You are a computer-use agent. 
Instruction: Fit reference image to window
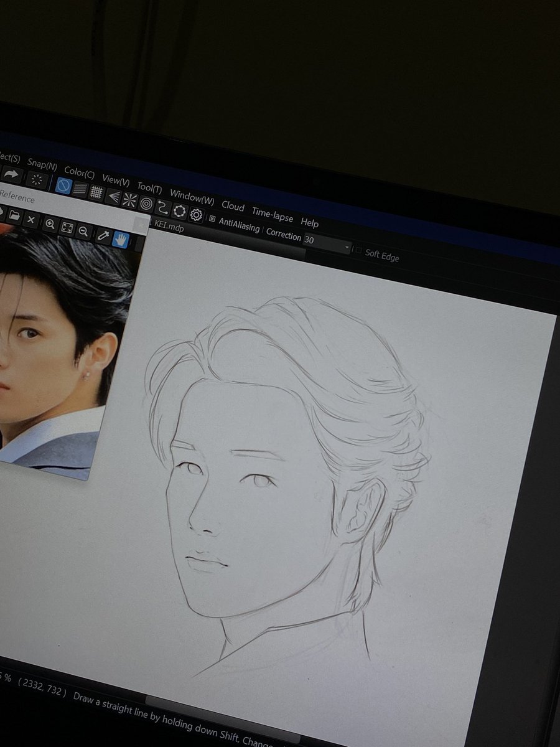coord(67,228)
